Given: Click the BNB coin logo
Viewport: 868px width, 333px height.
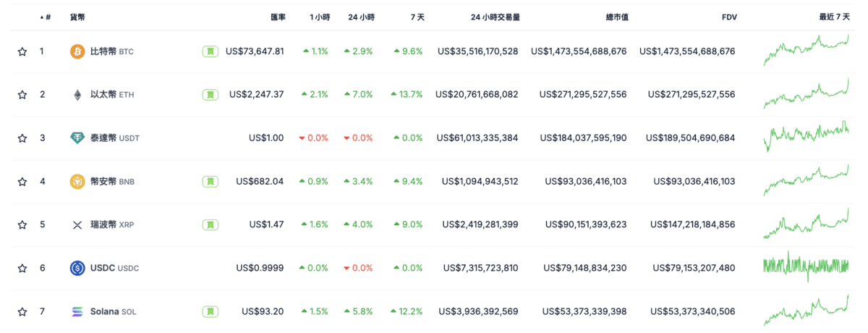Looking at the screenshot, I should click(x=77, y=181).
